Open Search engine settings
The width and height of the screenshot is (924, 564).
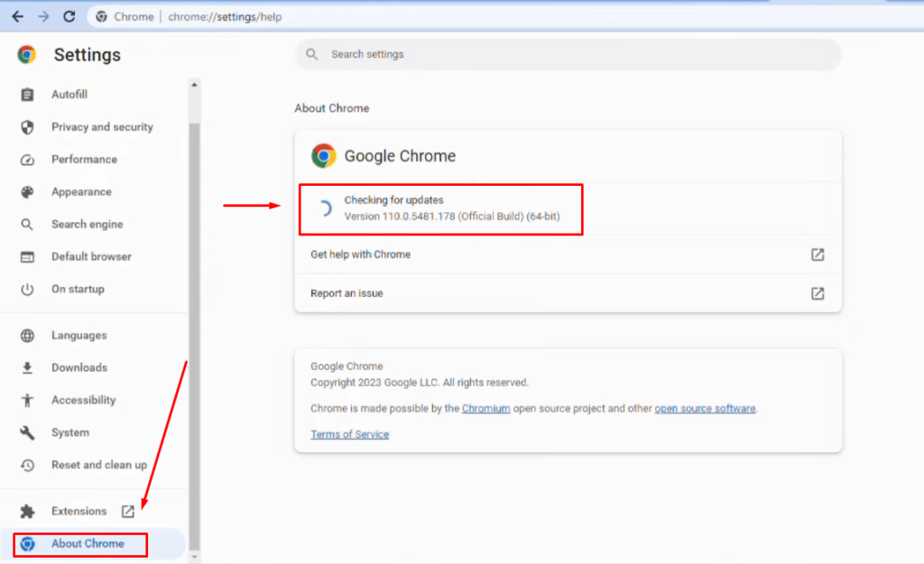pos(88,224)
